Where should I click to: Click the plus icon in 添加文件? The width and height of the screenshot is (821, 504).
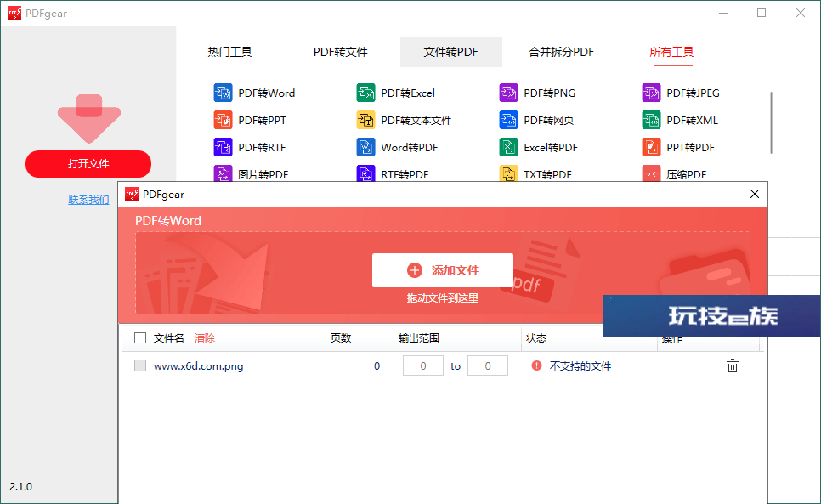(414, 270)
